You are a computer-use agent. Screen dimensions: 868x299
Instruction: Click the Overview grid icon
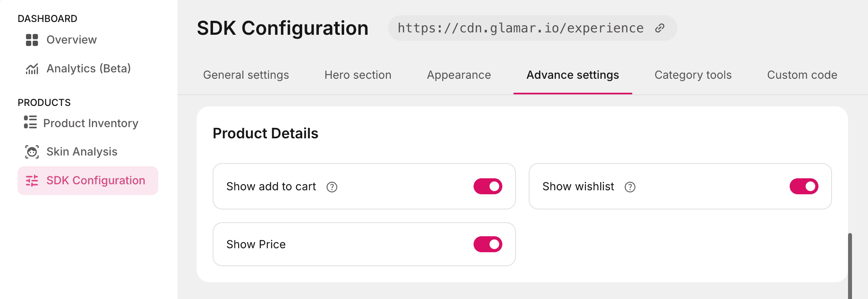(32, 40)
